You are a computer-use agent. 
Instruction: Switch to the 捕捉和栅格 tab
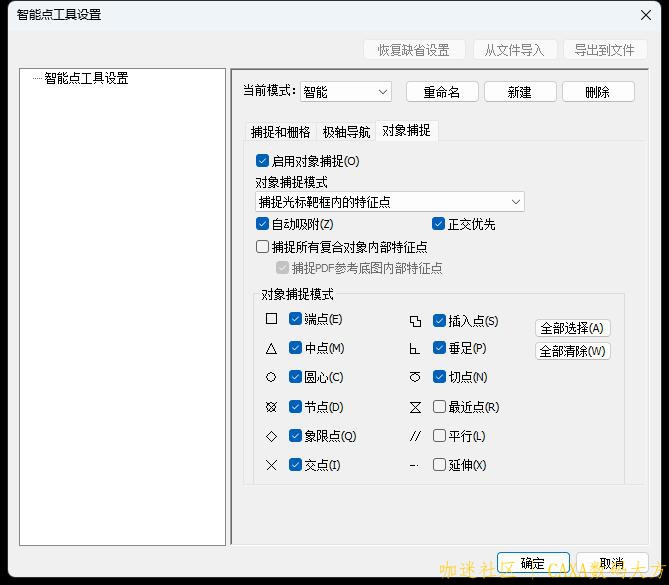[280, 132]
